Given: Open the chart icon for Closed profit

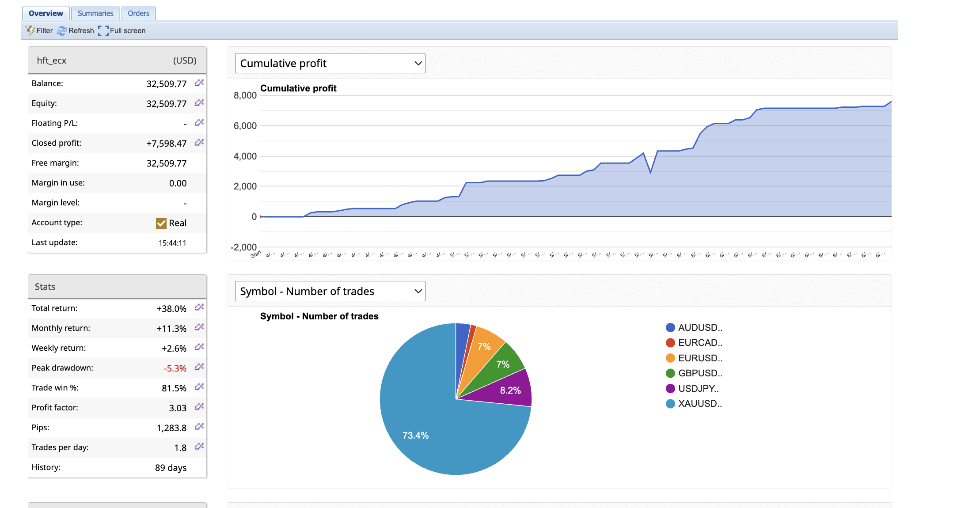Looking at the screenshot, I should tap(199, 142).
